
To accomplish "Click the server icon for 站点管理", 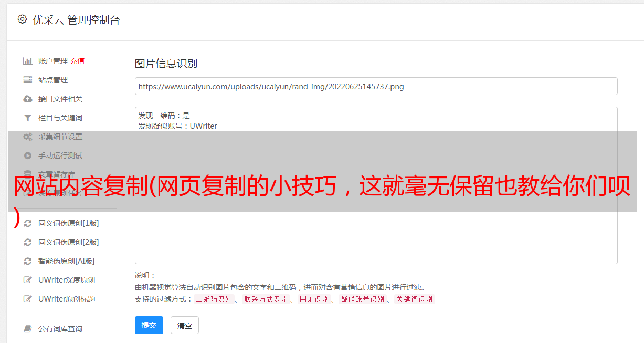I will pos(28,80).
